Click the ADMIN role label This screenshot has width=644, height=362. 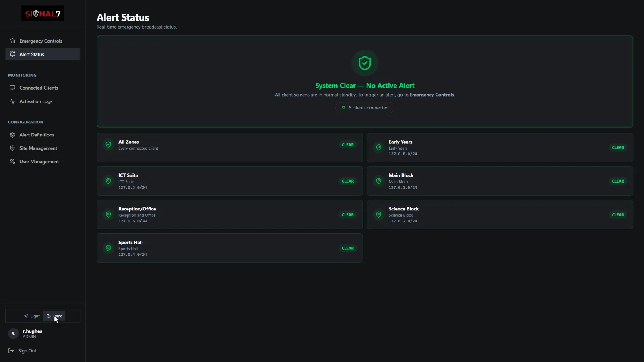[29, 337]
